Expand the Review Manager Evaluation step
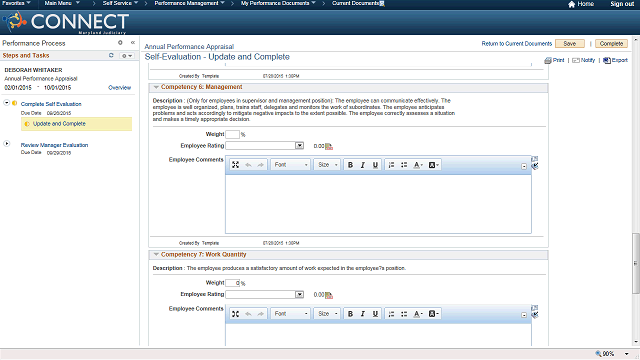The image size is (640, 360). pos(7,144)
